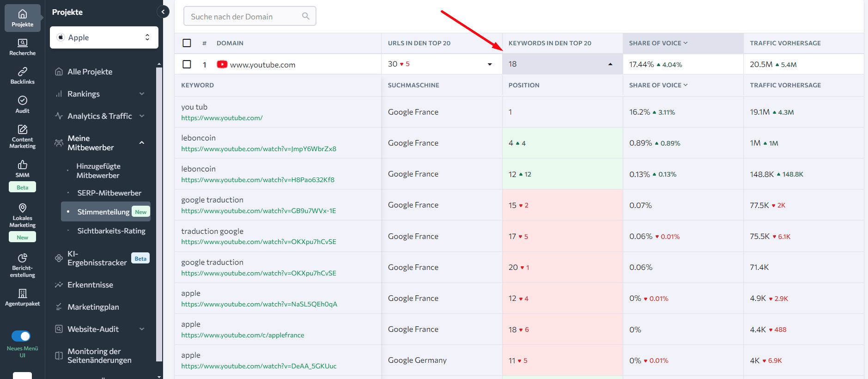Select Stimmenteilung submenu item

click(106, 212)
